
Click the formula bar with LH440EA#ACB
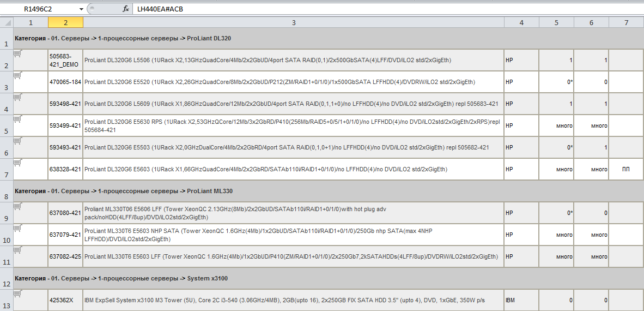[388, 9]
